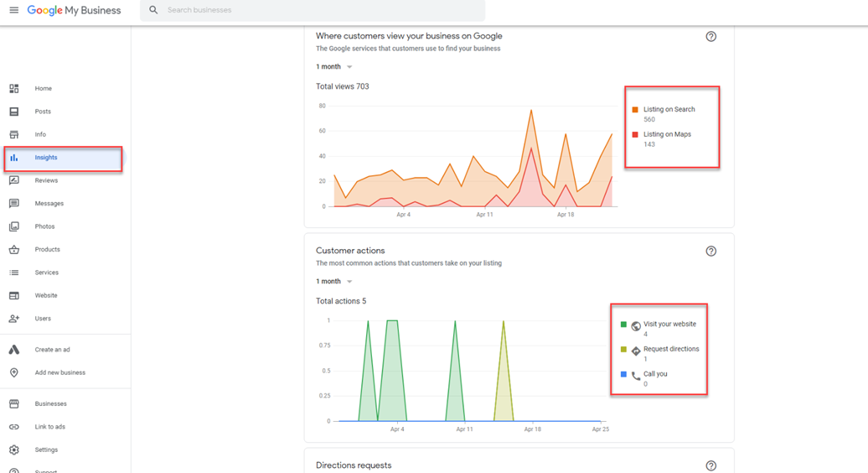Open Messages in the sidebar
Screen dimensions: 868x473
49,203
